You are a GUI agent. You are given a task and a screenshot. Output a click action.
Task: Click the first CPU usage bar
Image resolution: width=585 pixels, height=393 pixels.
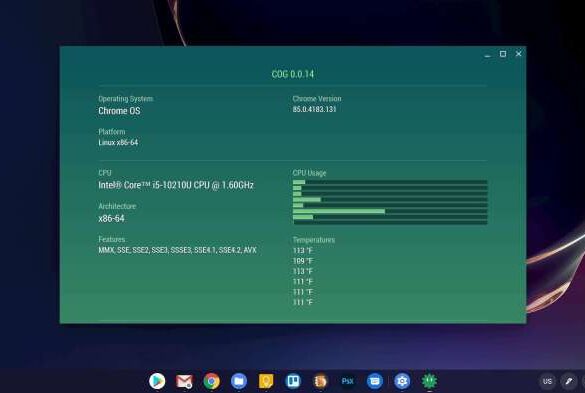(x=390, y=182)
